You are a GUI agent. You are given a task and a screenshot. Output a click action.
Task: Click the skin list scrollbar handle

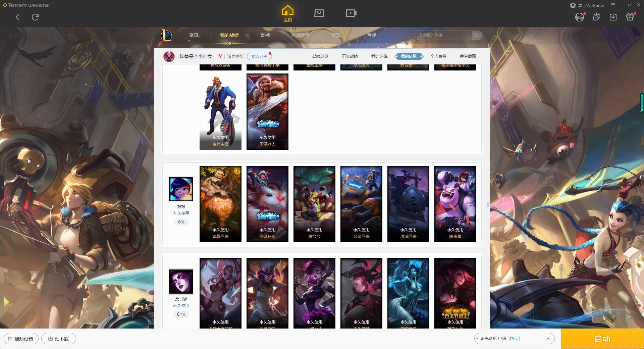pyautogui.click(x=488, y=204)
